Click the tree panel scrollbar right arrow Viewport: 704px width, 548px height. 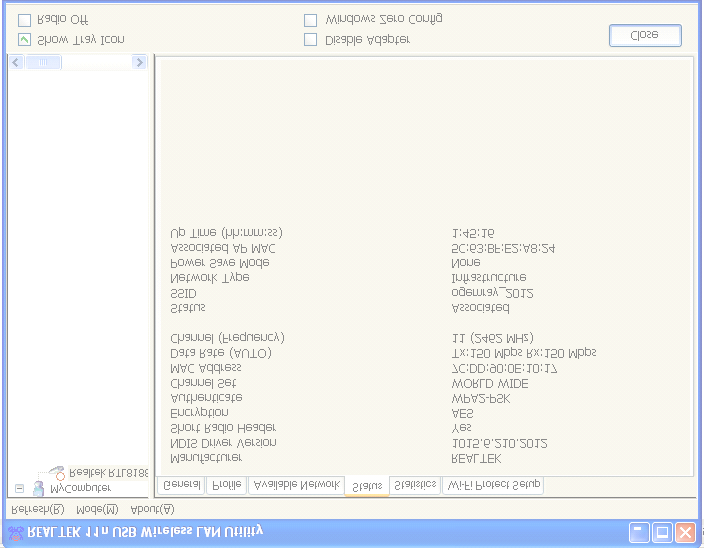(140, 62)
